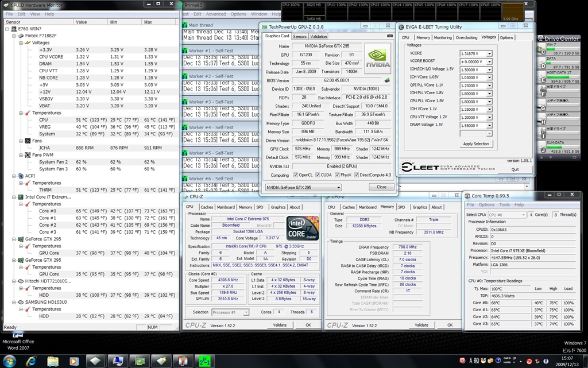Toggle the OpenCL checkbox in GPU-Z

click(x=296, y=175)
